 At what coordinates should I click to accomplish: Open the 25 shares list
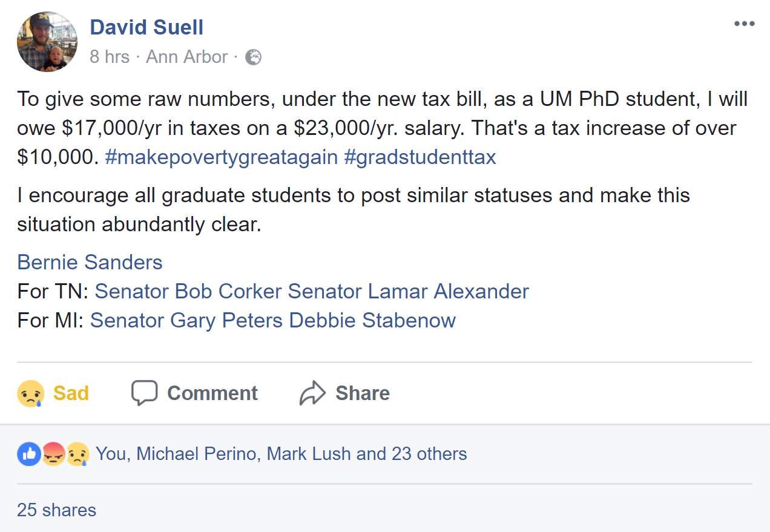coord(56,510)
